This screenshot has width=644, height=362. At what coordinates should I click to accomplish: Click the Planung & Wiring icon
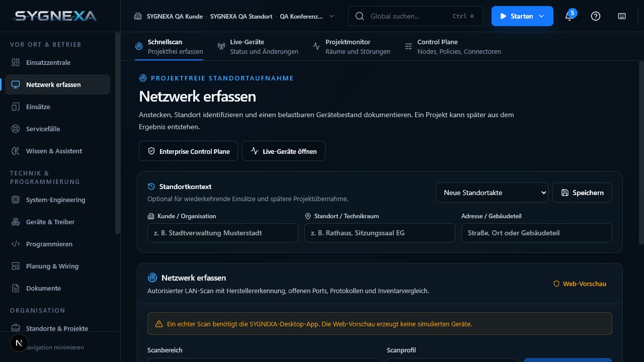point(16,266)
